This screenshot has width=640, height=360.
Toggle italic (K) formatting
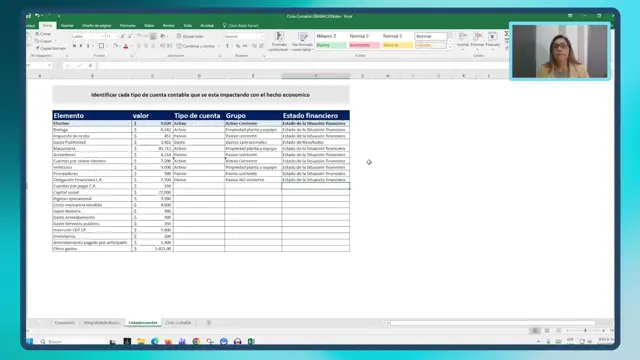[81, 46]
